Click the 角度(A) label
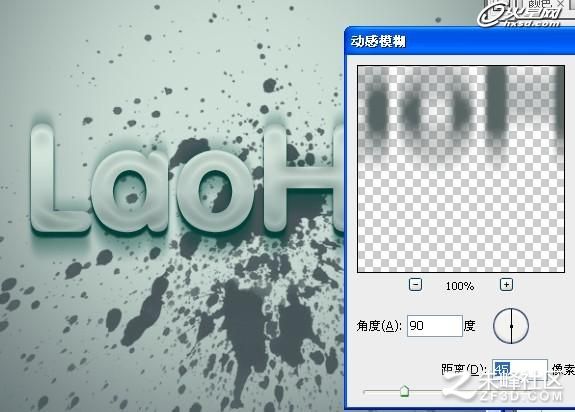Viewport: 575px width, 412px height. click(x=379, y=325)
